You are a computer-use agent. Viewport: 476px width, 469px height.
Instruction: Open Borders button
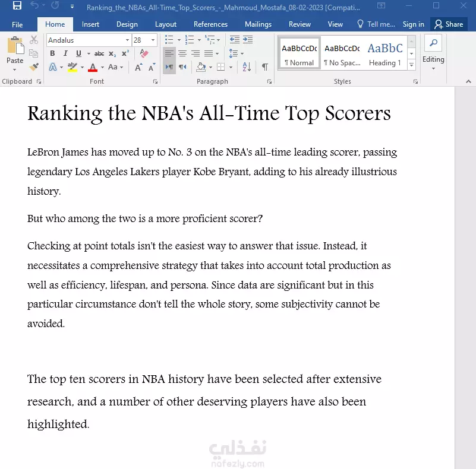click(220, 67)
